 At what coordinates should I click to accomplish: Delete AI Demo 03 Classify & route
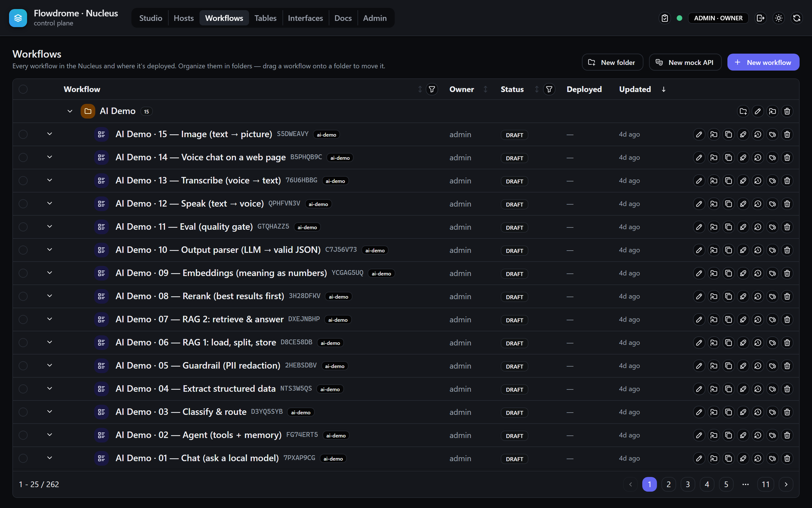[x=787, y=412]
